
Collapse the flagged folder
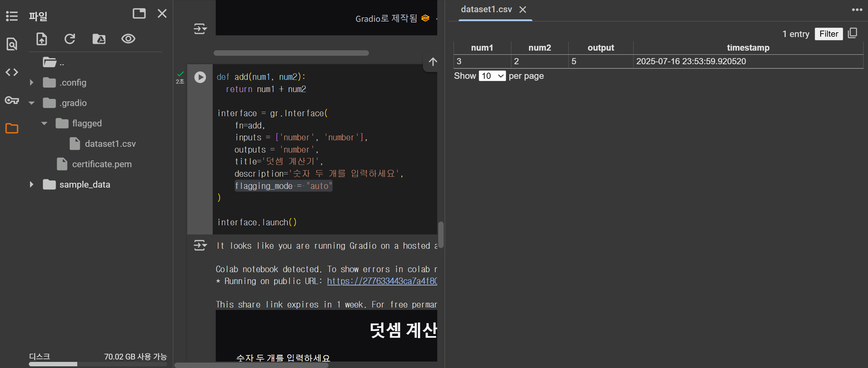(x=44, y=123)
